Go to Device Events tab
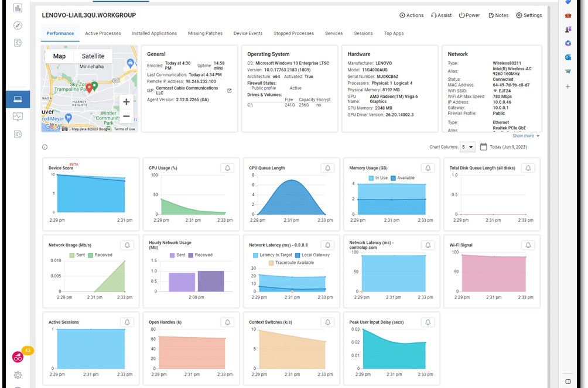The image size is (588, 388). pyautogui.click(x=248, y=33)
